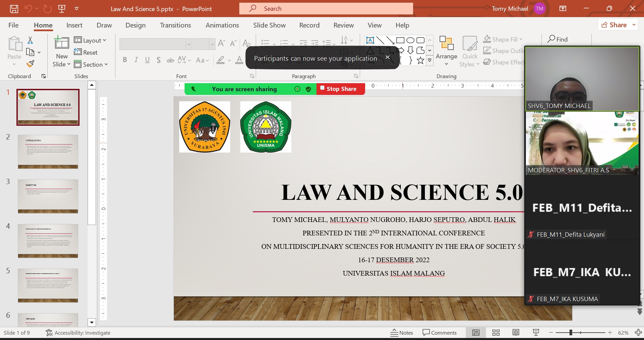The width and height of the screenshot is (644, 340).
Task: Click the Stop Share button
Action: pos(340,89)
